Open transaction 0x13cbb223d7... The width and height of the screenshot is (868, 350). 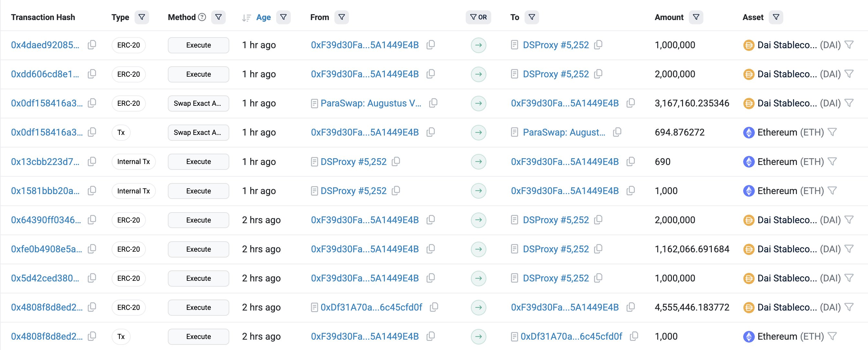(45, 161)
